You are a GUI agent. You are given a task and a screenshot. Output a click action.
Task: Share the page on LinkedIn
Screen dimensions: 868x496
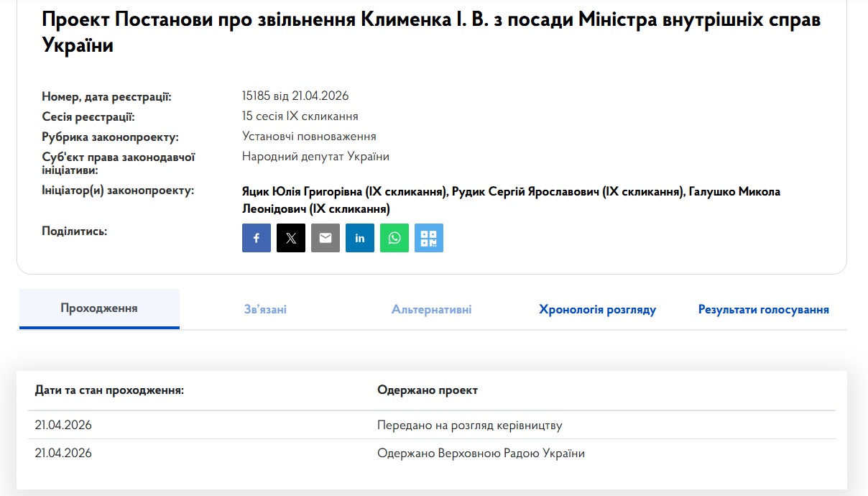(x=360, y=238)
